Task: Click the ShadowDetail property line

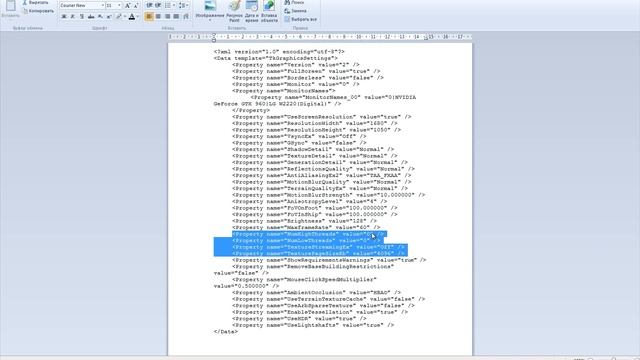Action: (x=313, y=149)
